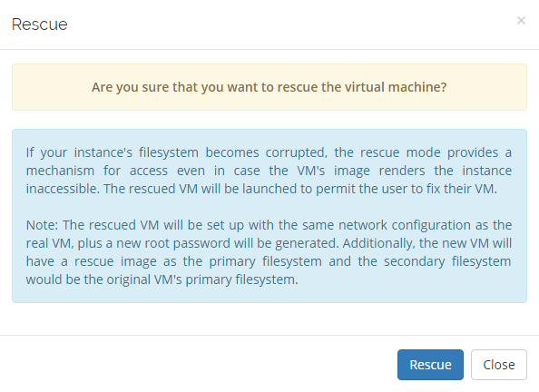Click the word 'Note:' in info box
Screen dimensions: 539x392
(43, 225)
